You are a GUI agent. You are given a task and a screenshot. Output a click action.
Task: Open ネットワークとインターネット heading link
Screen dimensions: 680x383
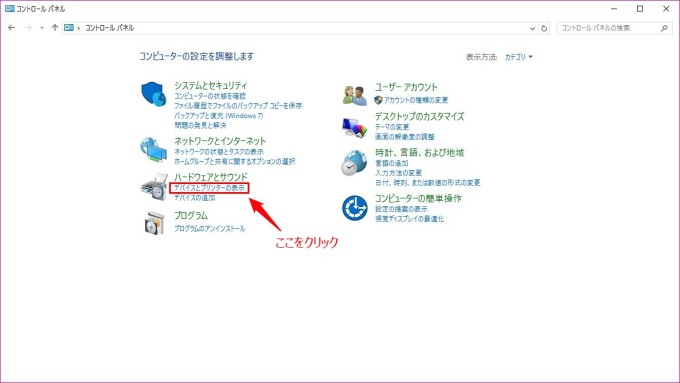tap(220, 141)
